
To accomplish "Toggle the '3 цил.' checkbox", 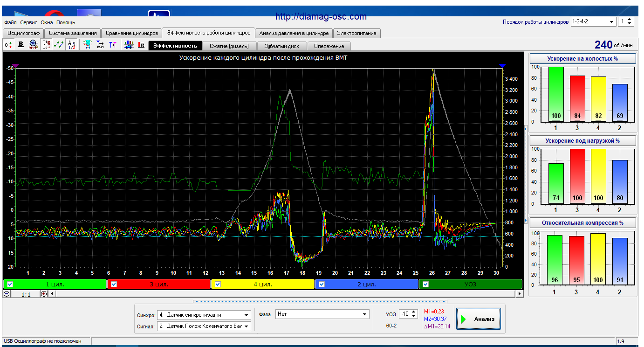I will 114,284.
